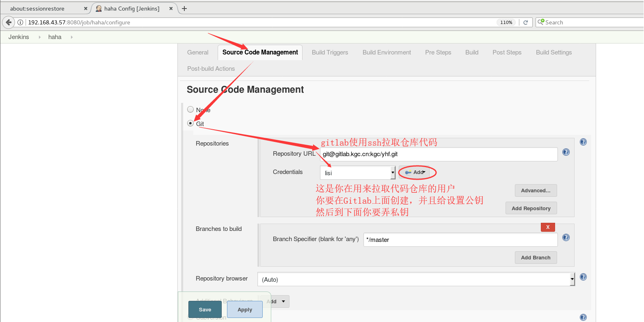Switch to the Post Steps tab
The image size is (644, 322).
[507, 52]
